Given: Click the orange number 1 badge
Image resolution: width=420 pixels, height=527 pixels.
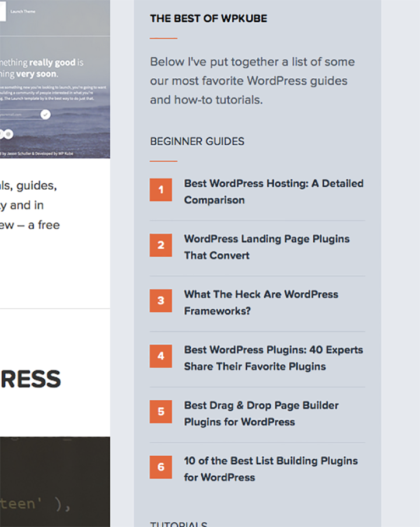Looking at the screenshot, I should click(x=161, y=190).
